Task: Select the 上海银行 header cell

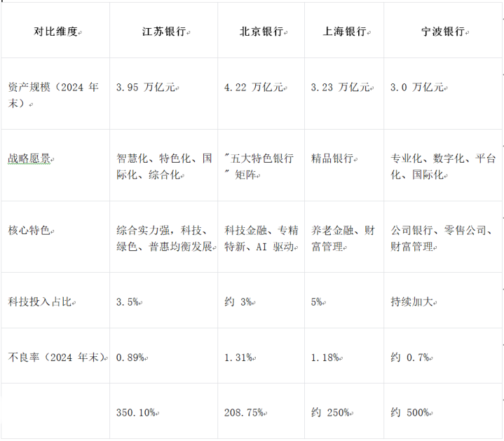Action: coord(344,32)
